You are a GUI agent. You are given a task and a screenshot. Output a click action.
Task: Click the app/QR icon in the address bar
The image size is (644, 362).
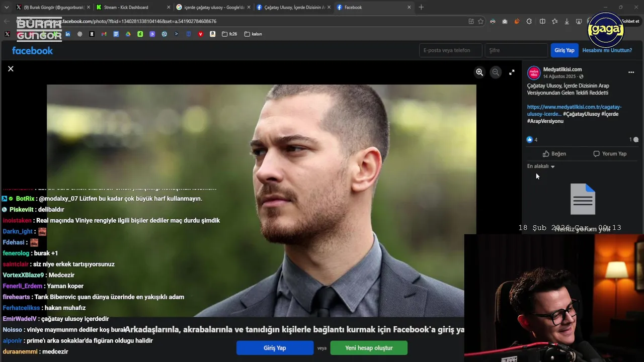point(471,22)
